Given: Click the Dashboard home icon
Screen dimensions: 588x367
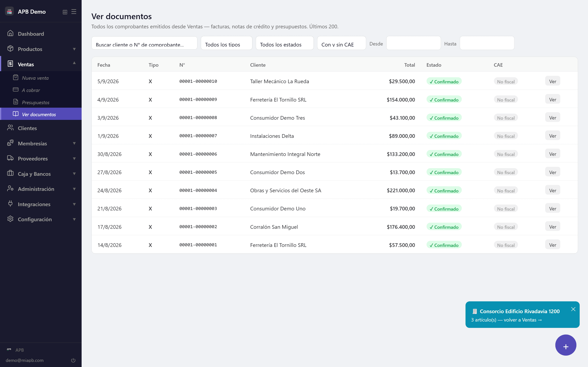Looking at the screenshot, I should click(10, 33).
